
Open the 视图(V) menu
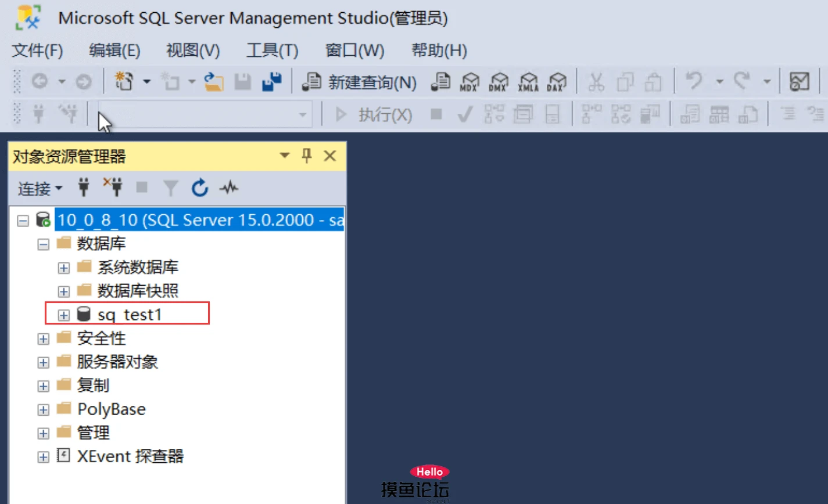193,51
